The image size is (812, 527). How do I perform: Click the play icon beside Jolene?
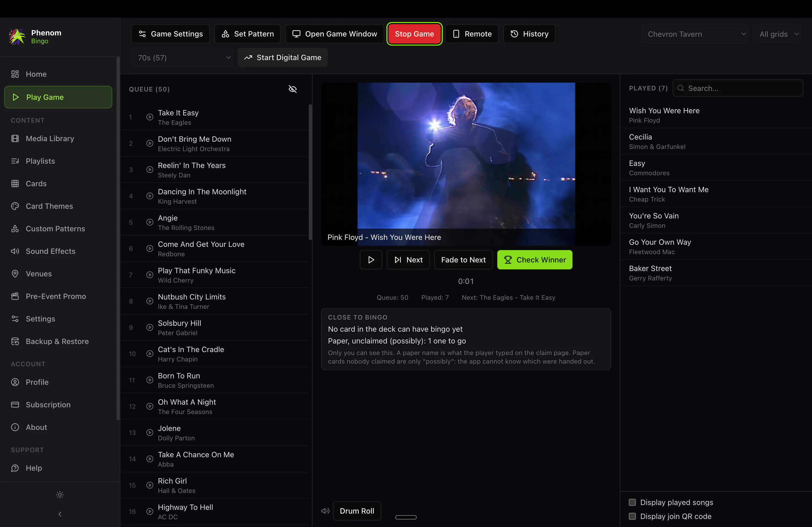click(150, 433)
